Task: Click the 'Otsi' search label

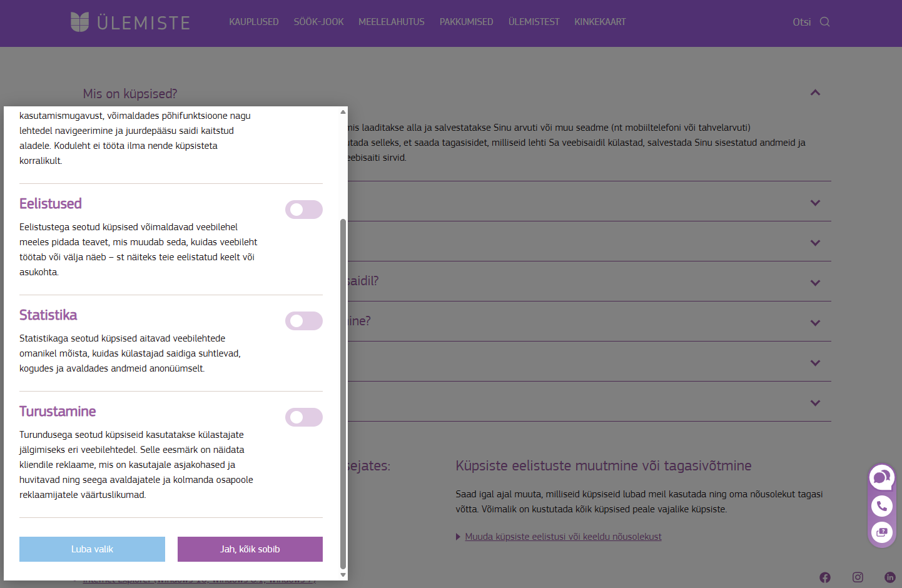Action: 801,22
